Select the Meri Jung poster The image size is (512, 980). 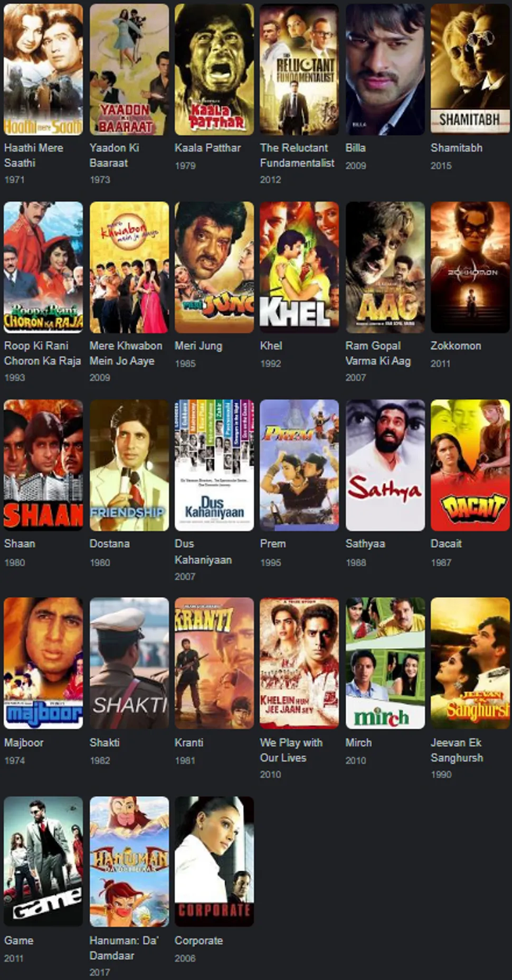click(x=214, y=267)
